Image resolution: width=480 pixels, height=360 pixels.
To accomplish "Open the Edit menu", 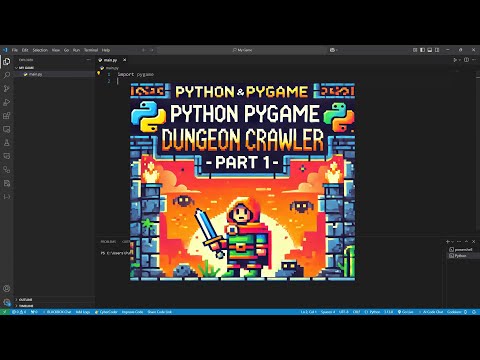I will [x=25, y=50].
